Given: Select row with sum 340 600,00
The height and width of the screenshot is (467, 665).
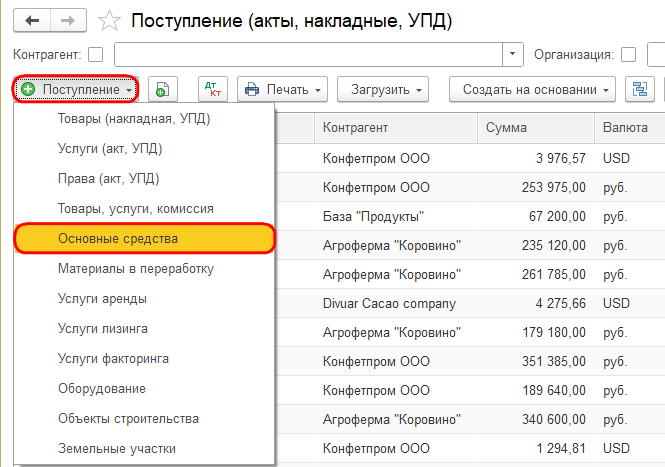Looking at the screenshot, I should 470,419.
